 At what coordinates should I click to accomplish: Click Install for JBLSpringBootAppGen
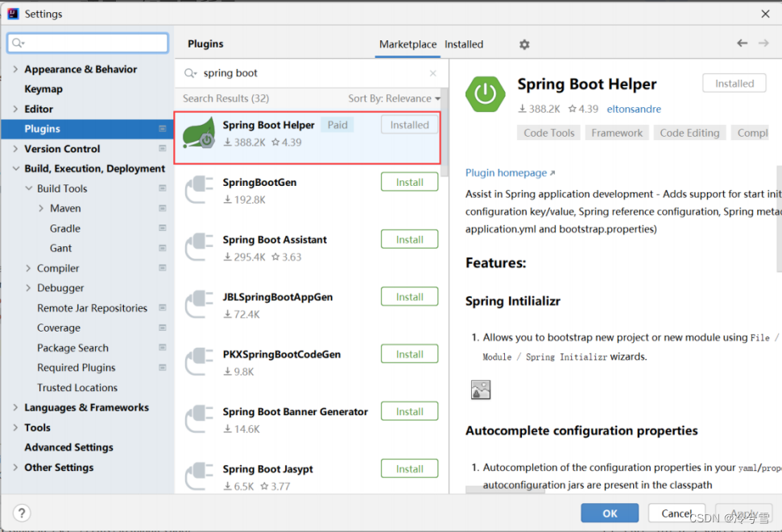[x=409, y=296]
